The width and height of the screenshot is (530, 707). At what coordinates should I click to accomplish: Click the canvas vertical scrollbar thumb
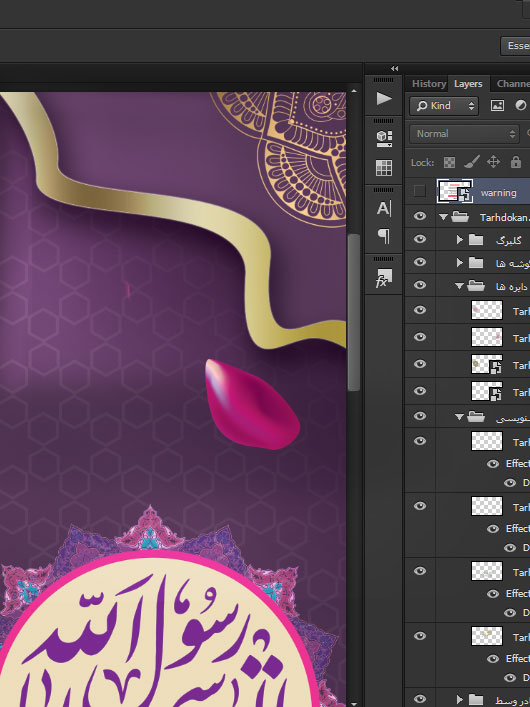354,312
